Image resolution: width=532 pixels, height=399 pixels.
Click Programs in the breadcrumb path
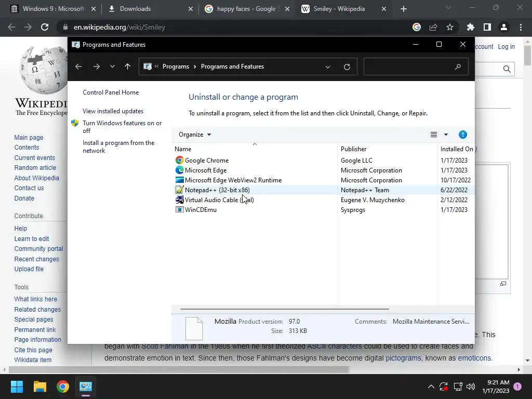(x=176, y=66)
